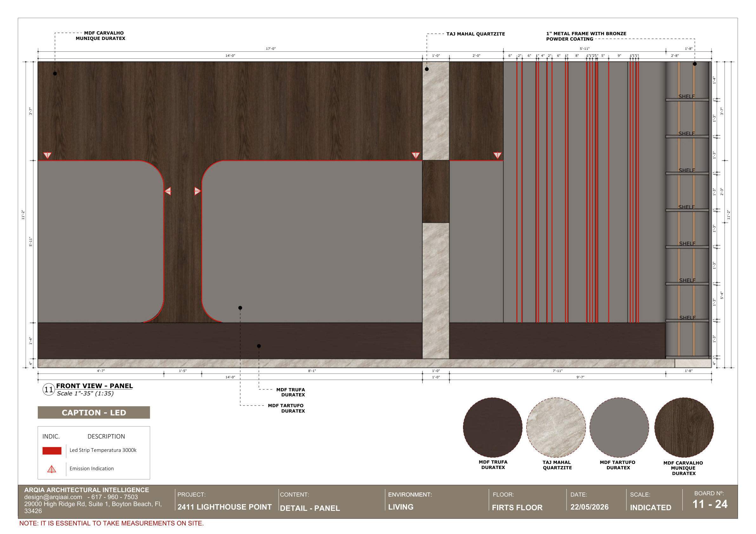Click the 9'-7" dimension below the drawing

580,377
